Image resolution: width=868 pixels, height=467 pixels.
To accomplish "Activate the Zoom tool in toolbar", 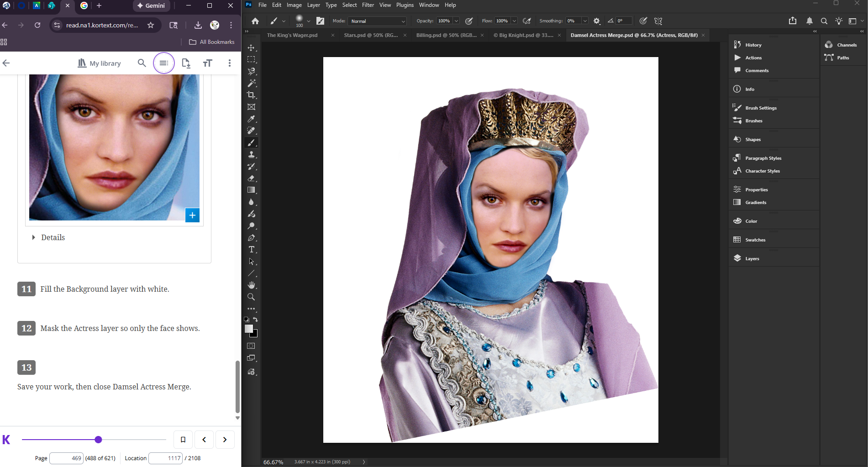I will click(251, 297).
